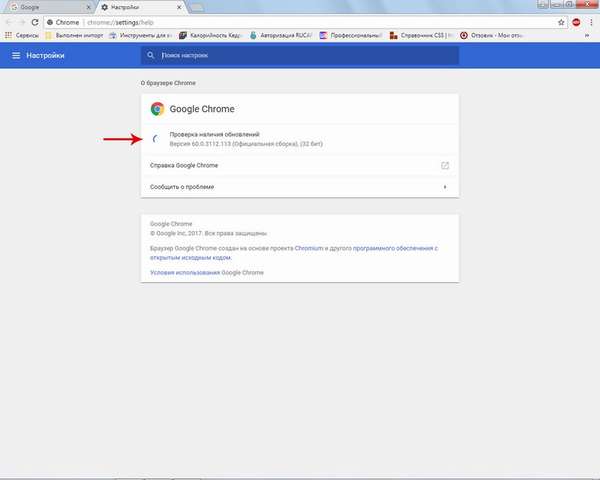Image resolution: width=600 pixels, height=480 pixels.
Task: Open программного обеспечения с открытым кодом link
Action: [293, 253]
